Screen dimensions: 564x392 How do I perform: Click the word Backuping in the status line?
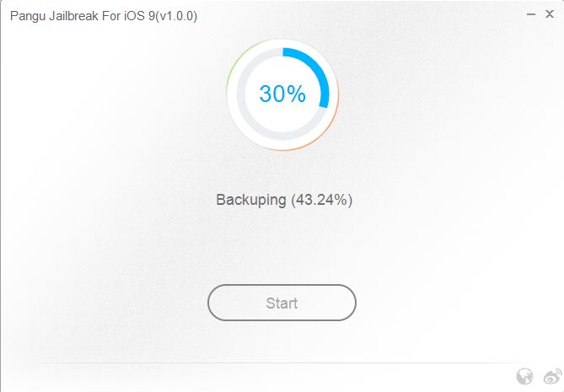251,201
